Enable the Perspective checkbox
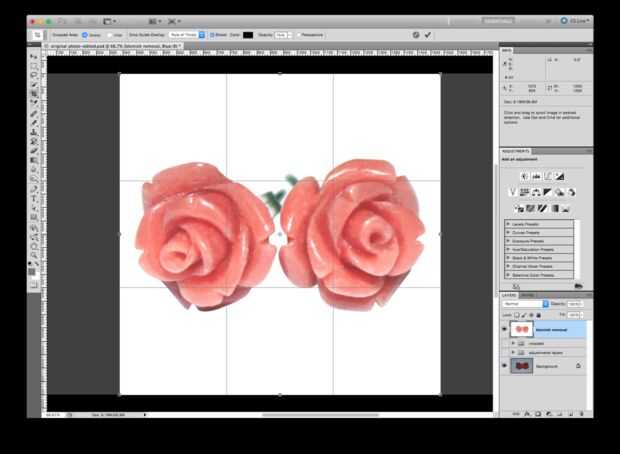The height and width of the screenshot is (454, 620). pyautogui.click(x=299, y=35)
